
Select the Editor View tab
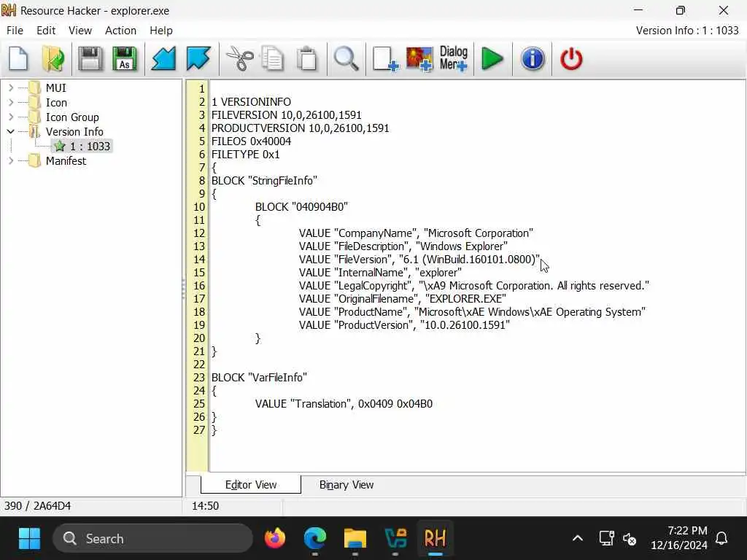point(251,485)
